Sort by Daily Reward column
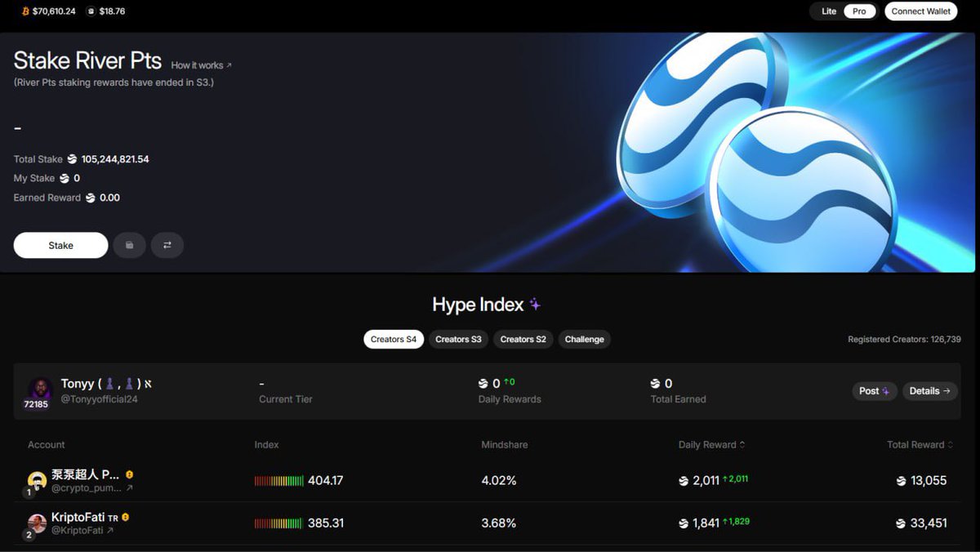980x552 pixels. 711,445
